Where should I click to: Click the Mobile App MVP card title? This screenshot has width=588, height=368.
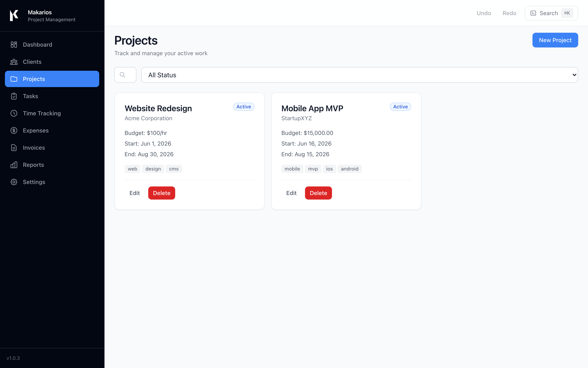click(312, 108)
